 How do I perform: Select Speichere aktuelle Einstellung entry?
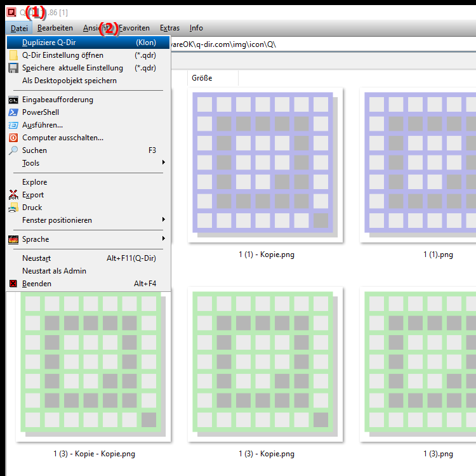click(88, 68)
